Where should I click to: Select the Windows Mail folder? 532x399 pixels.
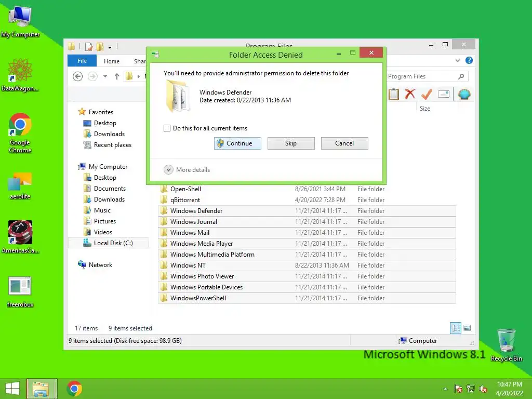(x=307, y=232)
